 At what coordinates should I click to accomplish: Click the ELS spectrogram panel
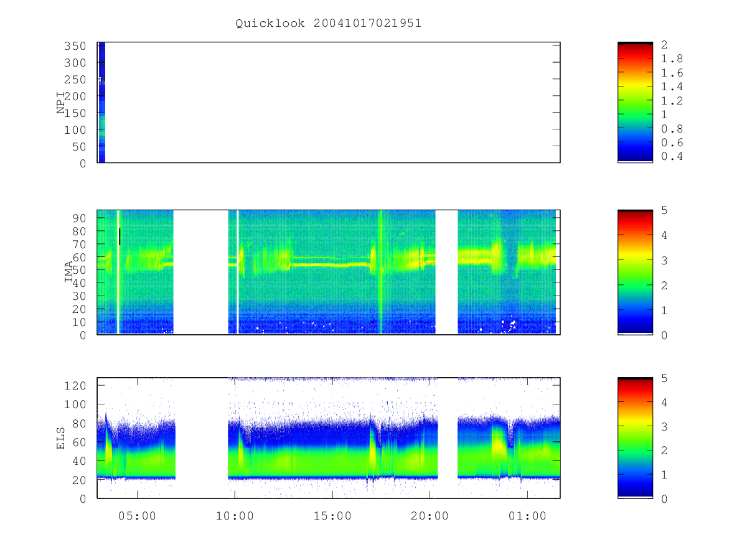[329, 438]
